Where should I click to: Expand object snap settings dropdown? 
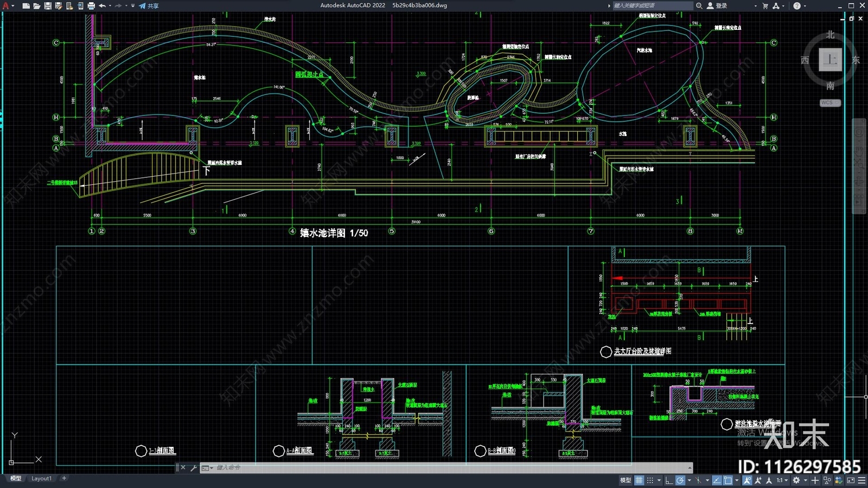click(x=737, y=480)
